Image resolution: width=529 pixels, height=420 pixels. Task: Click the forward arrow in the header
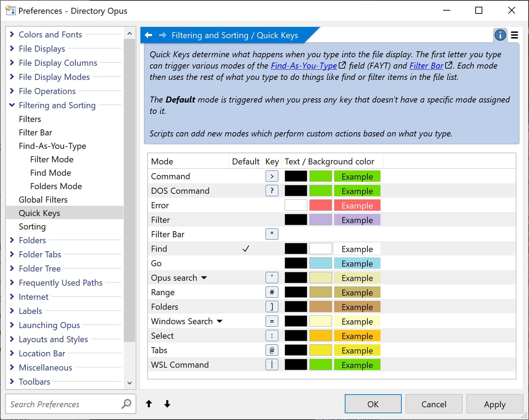[x=163, y=35]
